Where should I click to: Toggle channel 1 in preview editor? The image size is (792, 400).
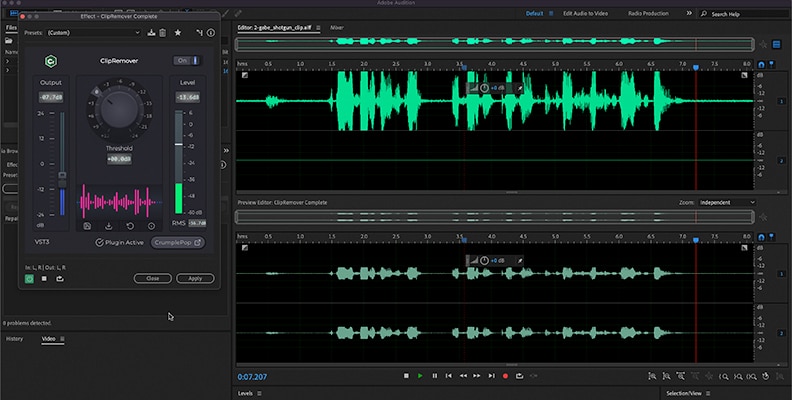pos(782,274)
